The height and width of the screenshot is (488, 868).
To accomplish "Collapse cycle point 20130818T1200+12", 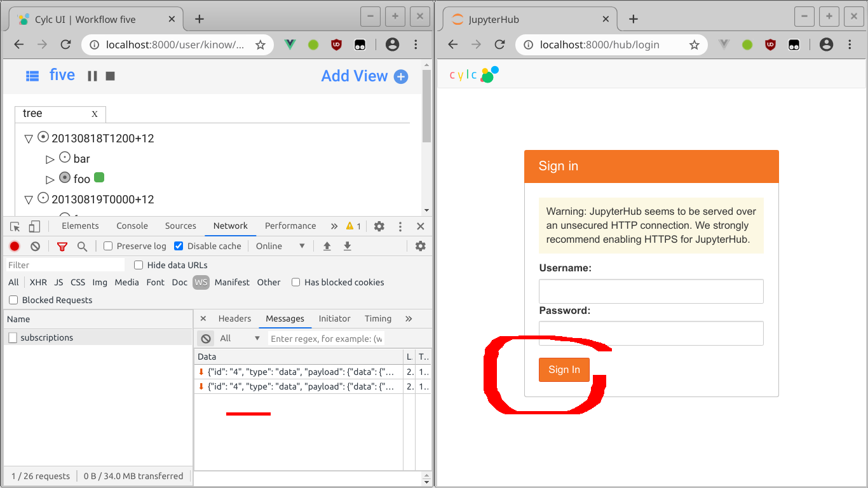I will [28, 139].
